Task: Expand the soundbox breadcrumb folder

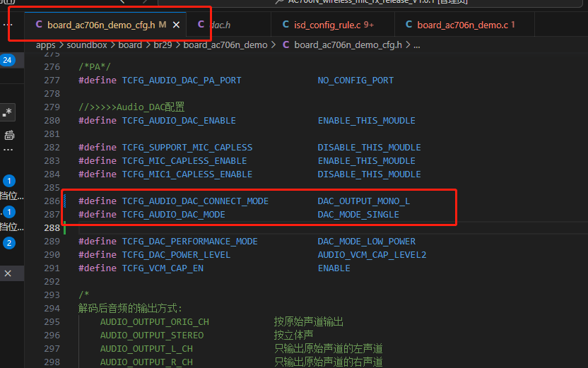Action: (87, 45)
